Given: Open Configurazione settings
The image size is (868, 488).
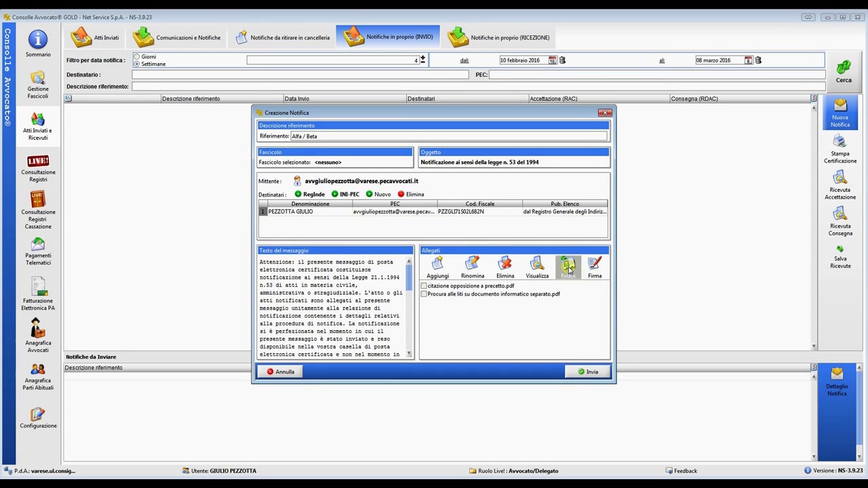Looking at the screenshot, I should pos(38,418).
